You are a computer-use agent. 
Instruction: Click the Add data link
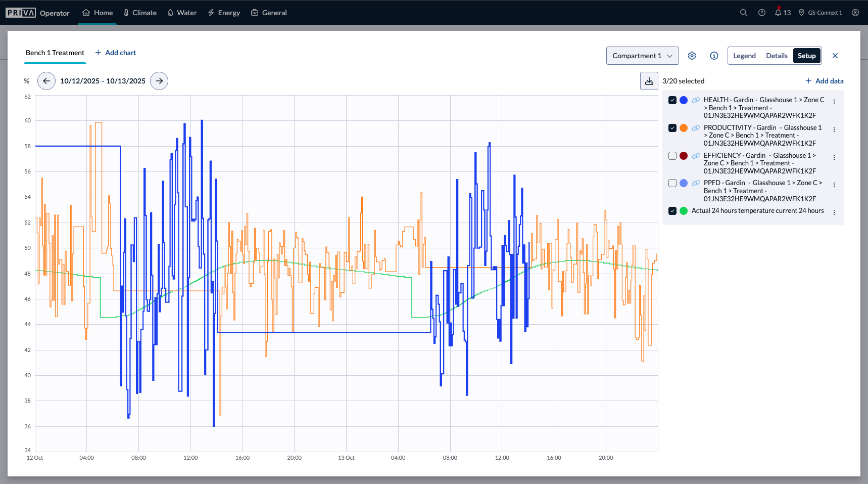(824, 81)
